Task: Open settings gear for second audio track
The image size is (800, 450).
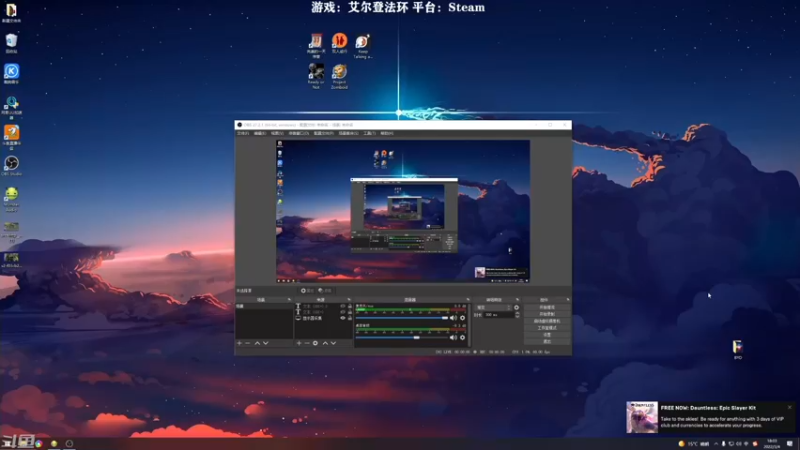Action: click(463, 337)
